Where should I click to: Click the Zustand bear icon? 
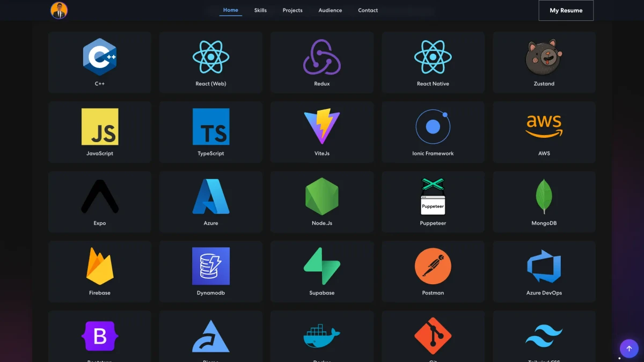(x=544, y=57)
